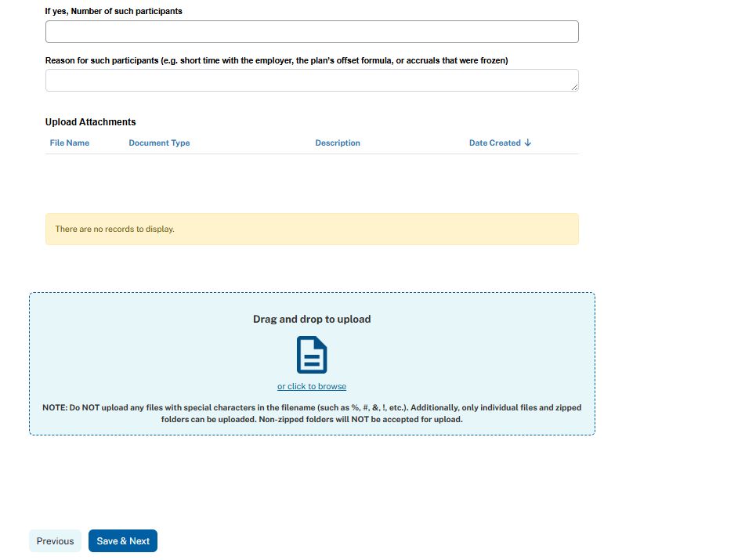Click the Upload Attachments section heading
This screenshot has width=745, height=560.
(x=91, y=122)
